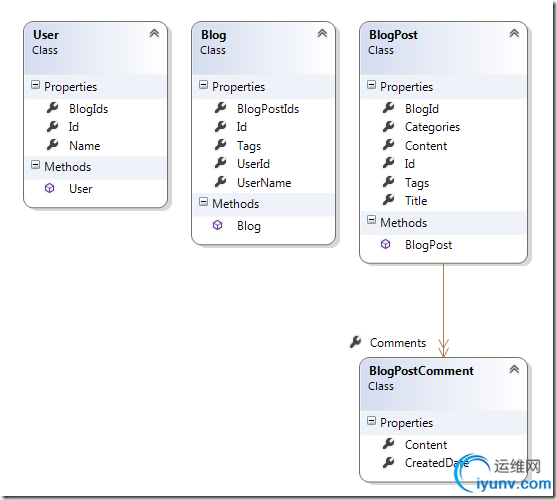Select the Blog method cube icon

[218, 225]
